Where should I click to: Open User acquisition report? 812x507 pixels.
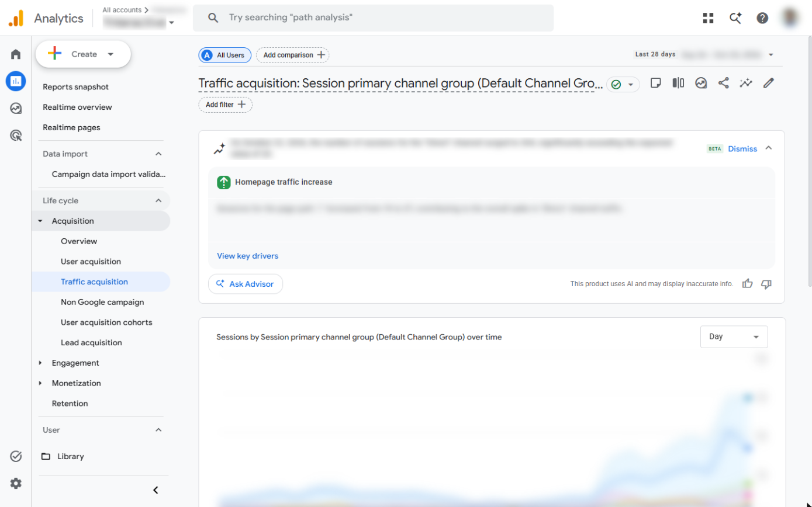[91, 262]
